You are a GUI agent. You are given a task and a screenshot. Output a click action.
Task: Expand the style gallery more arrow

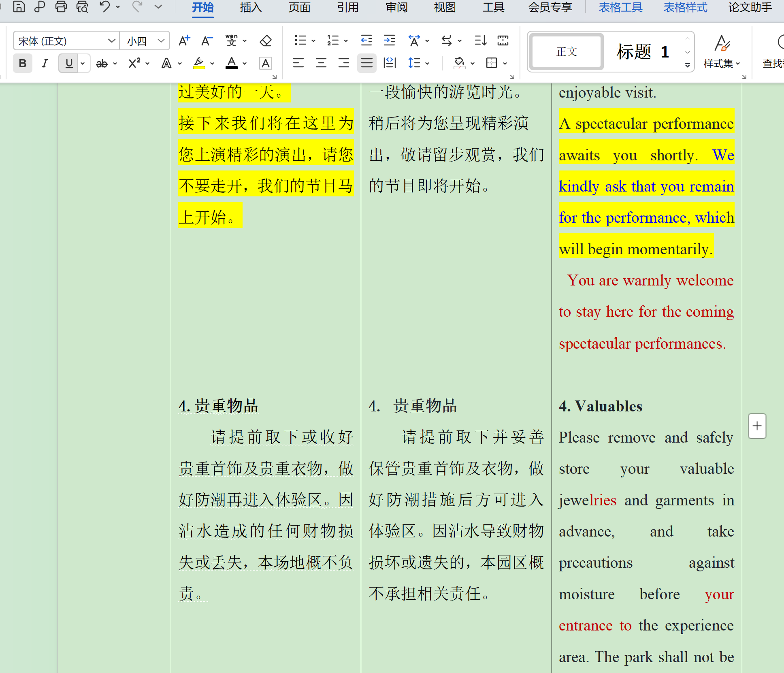click(x=688, y=65)
